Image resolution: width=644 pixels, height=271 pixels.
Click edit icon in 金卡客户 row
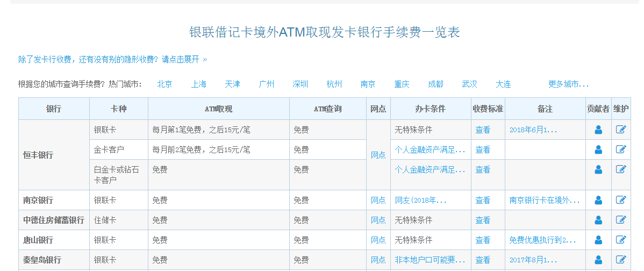click(621, 149)
